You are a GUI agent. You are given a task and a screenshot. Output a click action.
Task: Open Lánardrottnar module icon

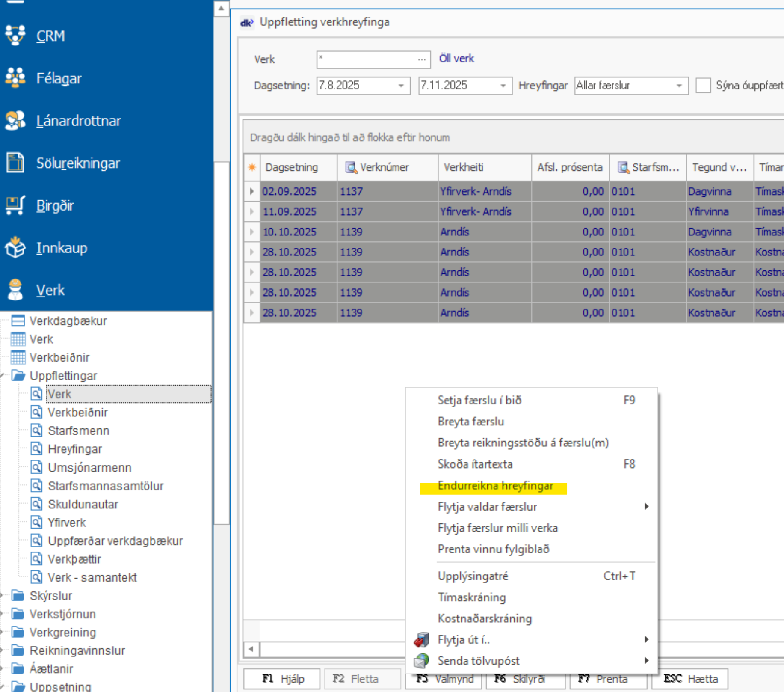tap(15, 120)
